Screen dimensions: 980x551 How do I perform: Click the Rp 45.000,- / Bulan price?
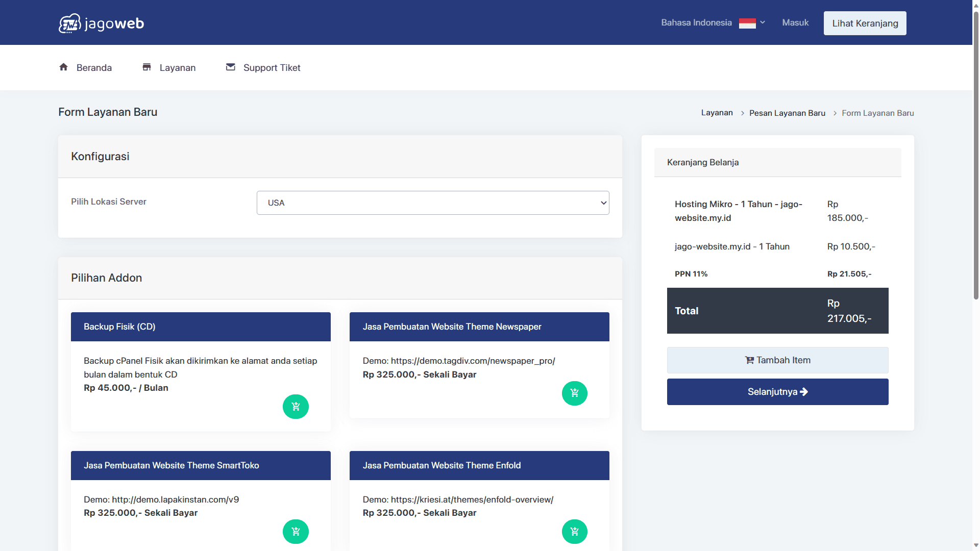[x=126, y=388]
